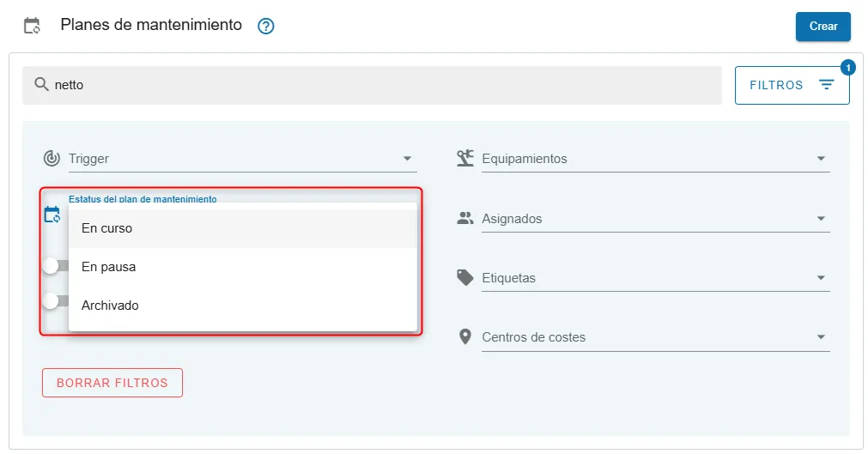The height and width of the screenshot is (454, 868).
Task: Click the Trigger radar icon
Action: point(52,159)
